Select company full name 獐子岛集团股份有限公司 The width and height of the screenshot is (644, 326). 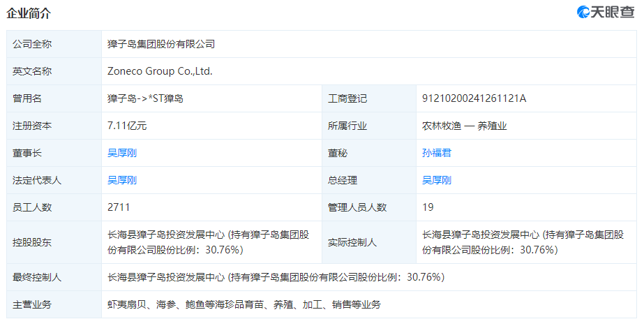[161, 44]
